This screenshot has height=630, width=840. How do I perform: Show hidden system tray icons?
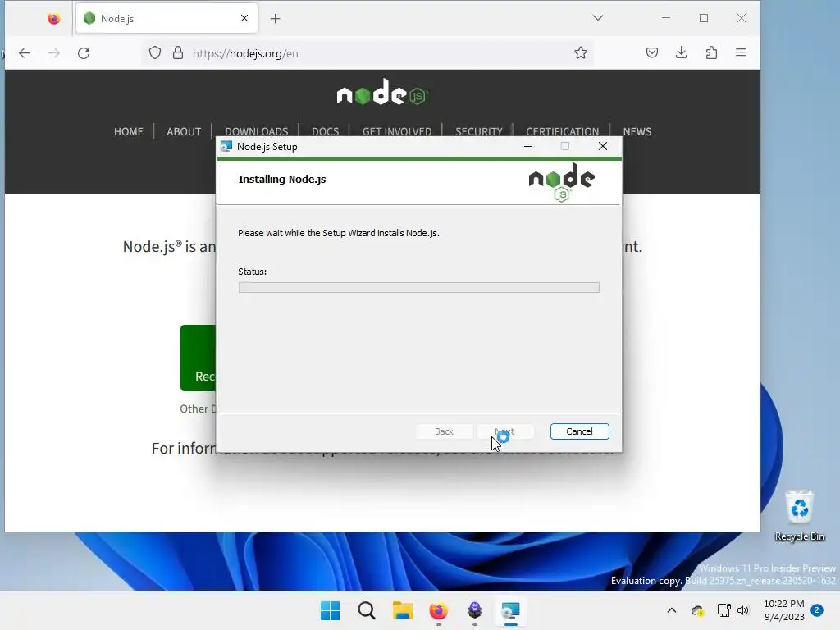pyautogui.click(x=671, y=610)
